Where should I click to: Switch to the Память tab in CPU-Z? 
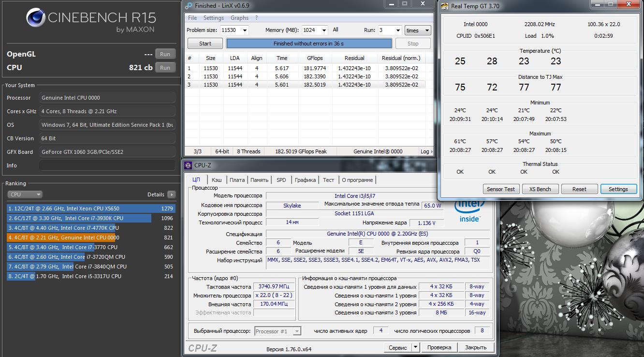pyautogui.click(x=259, y=180)
